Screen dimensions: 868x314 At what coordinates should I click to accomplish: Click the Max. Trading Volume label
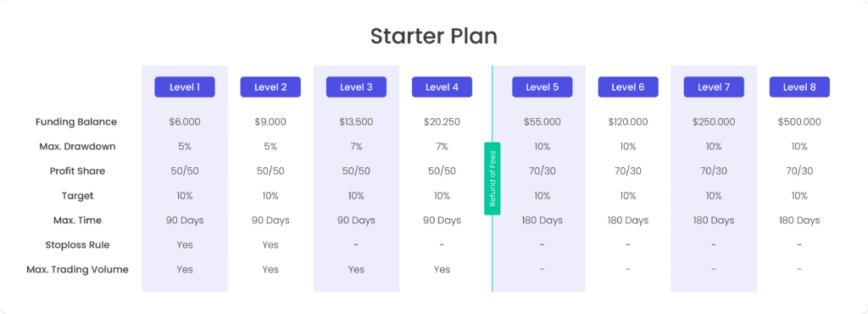[77, 270]
